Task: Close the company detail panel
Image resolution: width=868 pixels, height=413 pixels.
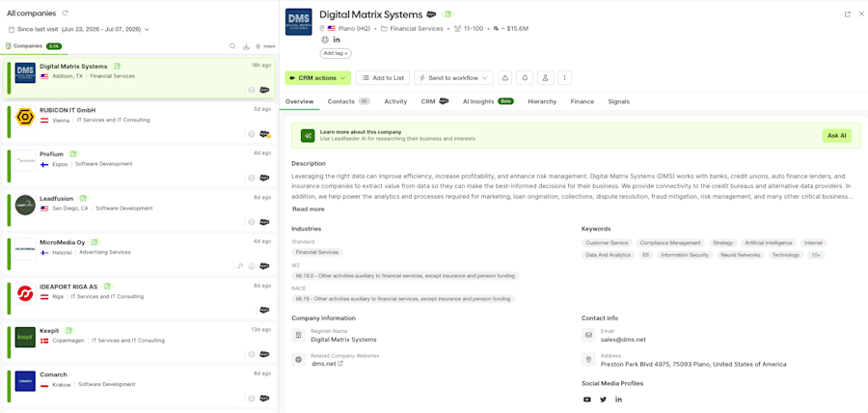Action: pos(861,14)
